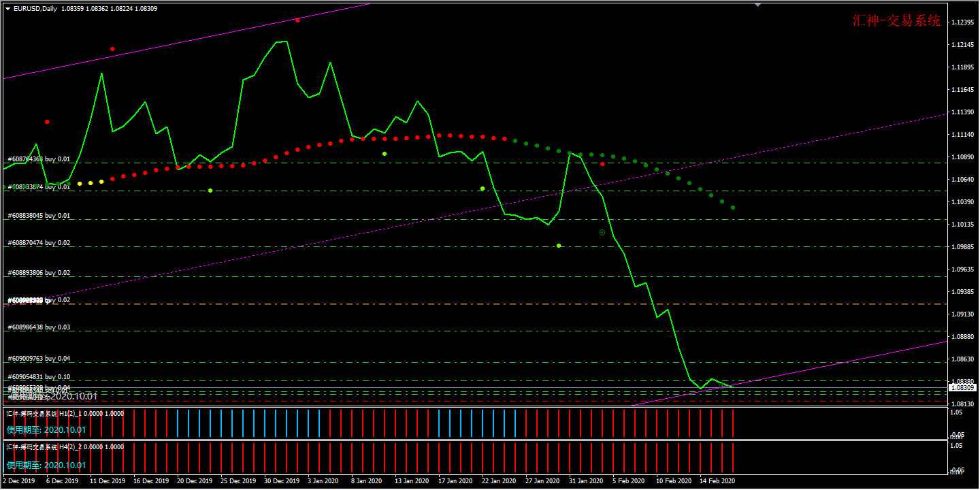Click price axis value 1.08880
Viewport: 980px width, 490px height.
[x=962, y=337]
